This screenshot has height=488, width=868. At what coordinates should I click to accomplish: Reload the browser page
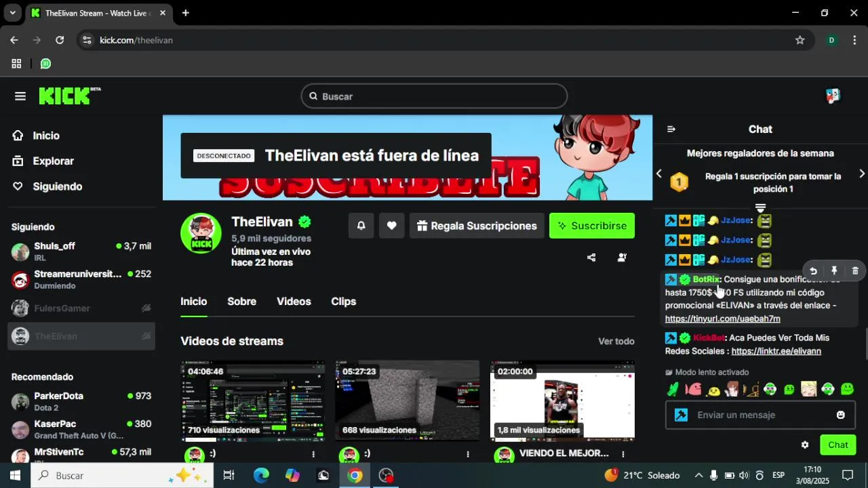pyautogui.click(x=60, y=40)
